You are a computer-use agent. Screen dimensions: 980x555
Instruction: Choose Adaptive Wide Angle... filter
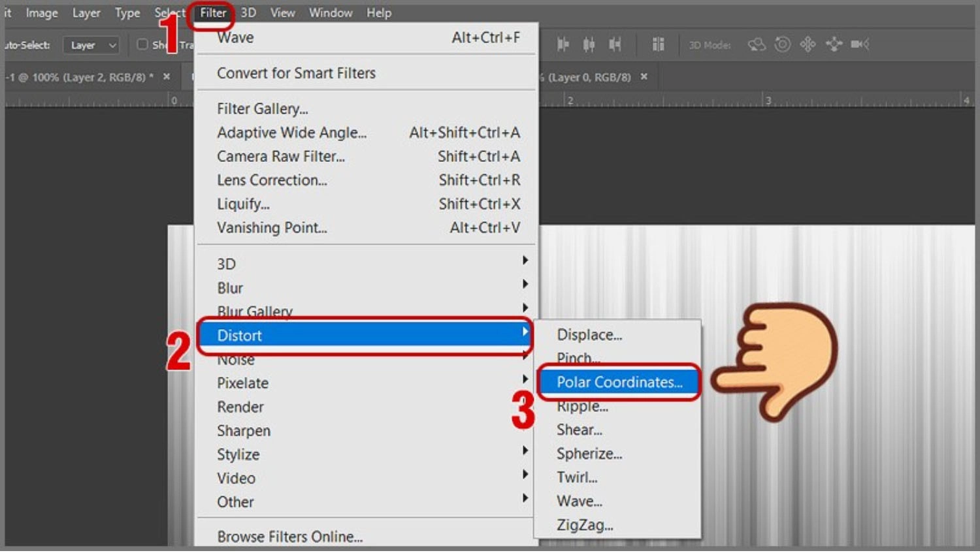click(367, 133)
